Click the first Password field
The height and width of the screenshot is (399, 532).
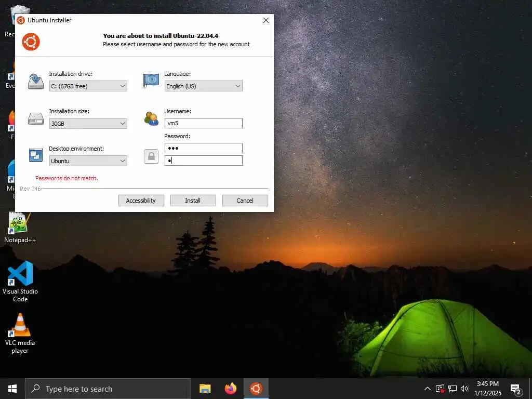pos(204,148)
